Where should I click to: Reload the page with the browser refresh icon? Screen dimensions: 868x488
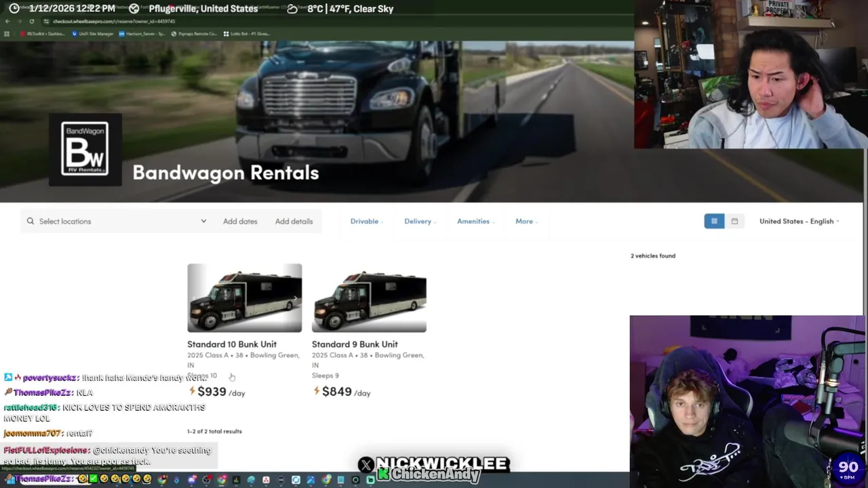pos(31,21)
